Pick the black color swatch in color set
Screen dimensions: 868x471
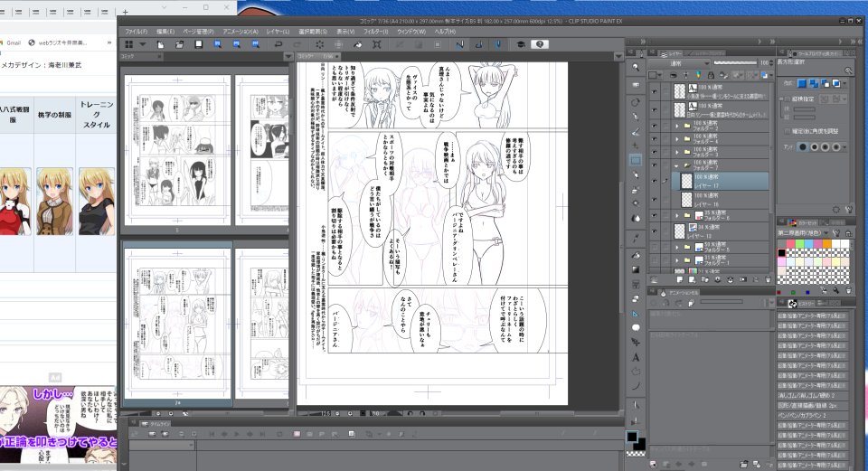click(x=781, y=253)
